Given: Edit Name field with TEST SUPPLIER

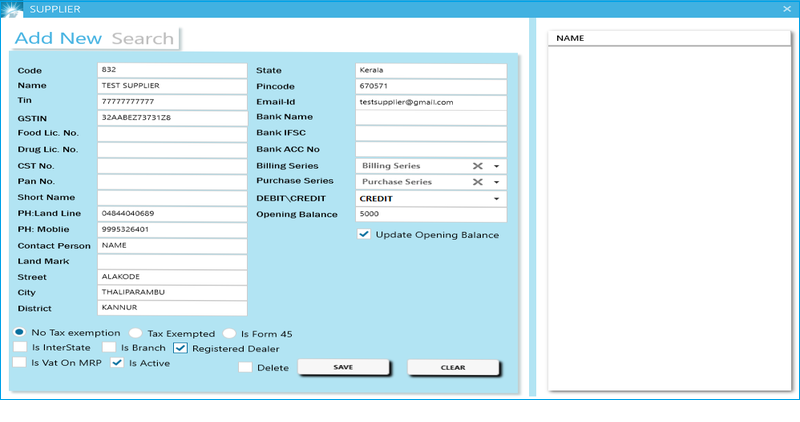Looking at the screenshot, I should pyautogui.click(x=172, y=86).
